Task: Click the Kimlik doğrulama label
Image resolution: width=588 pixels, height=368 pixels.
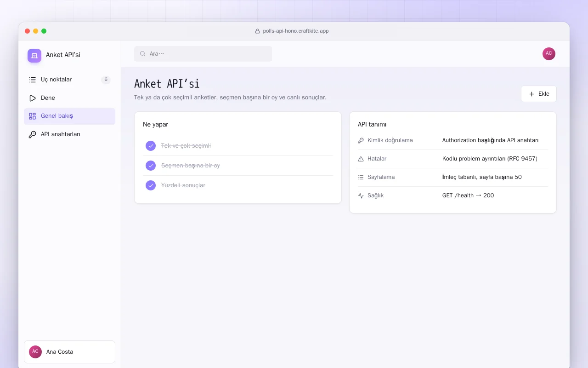Action: [390, 140]
